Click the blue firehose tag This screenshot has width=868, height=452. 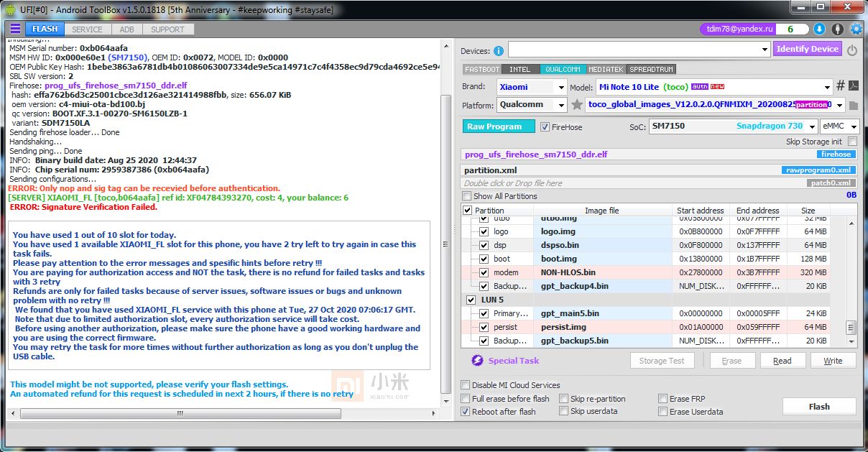coord(836,154)
